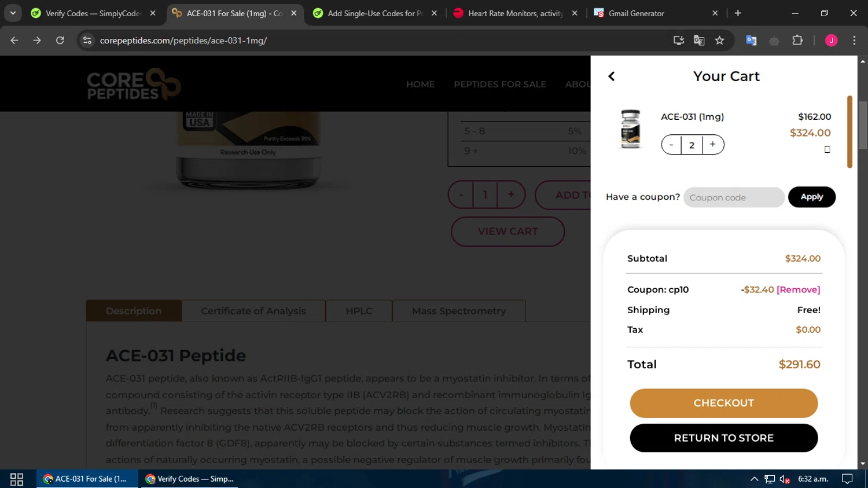Close the ACE-031 For Sale browser tab
The image size is (868, 488).
294,13
